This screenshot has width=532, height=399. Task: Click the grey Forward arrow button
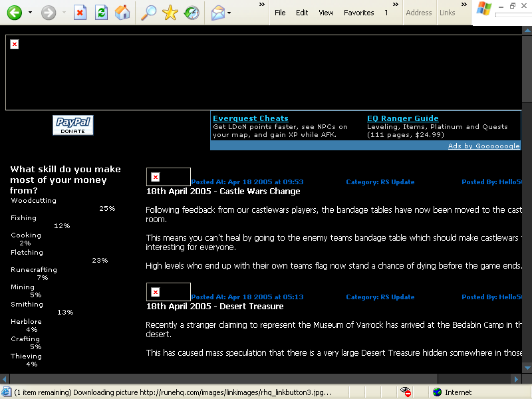pyautogui.click(x=49, y=13)
